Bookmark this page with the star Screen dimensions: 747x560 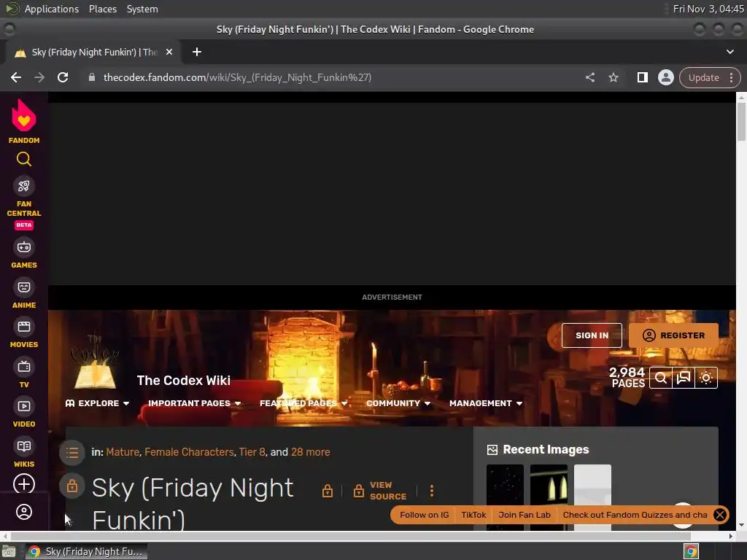(x=614, y=77)
